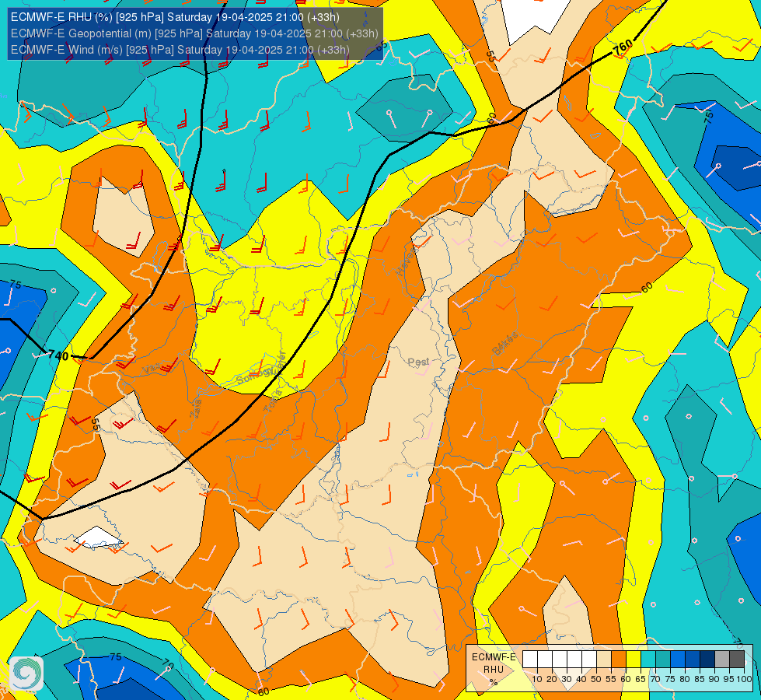Click the Békés county label on map

click(x=504, y=344)
